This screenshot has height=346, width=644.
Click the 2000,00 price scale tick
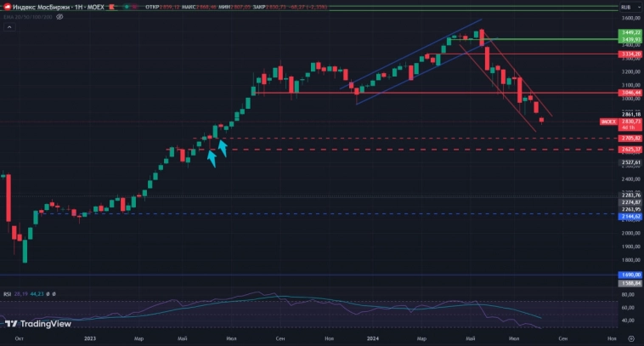pos(631,234)
